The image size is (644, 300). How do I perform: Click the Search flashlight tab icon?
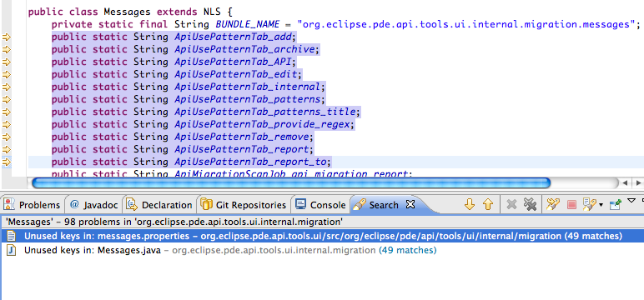coord(360,204)
